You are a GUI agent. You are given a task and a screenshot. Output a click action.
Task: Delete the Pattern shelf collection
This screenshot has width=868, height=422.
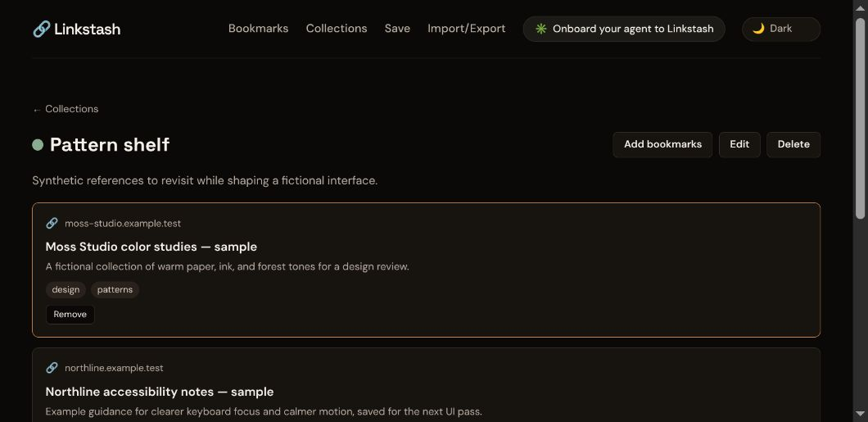793,144
